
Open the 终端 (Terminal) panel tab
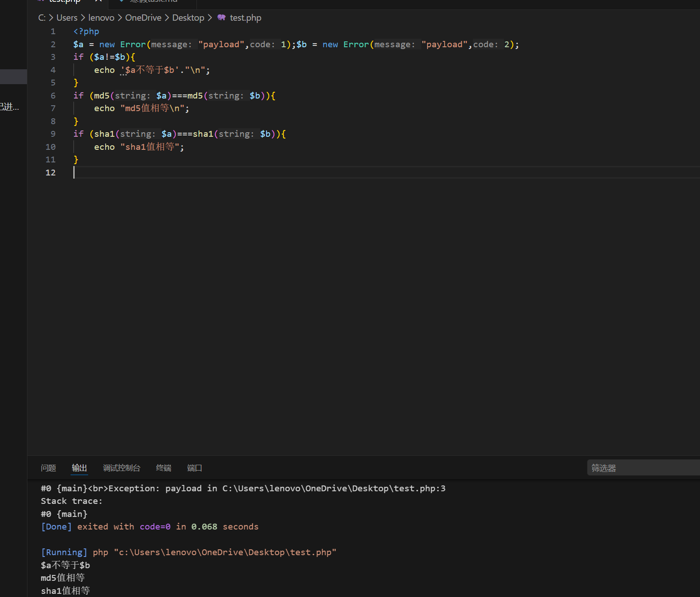point(164,468)
